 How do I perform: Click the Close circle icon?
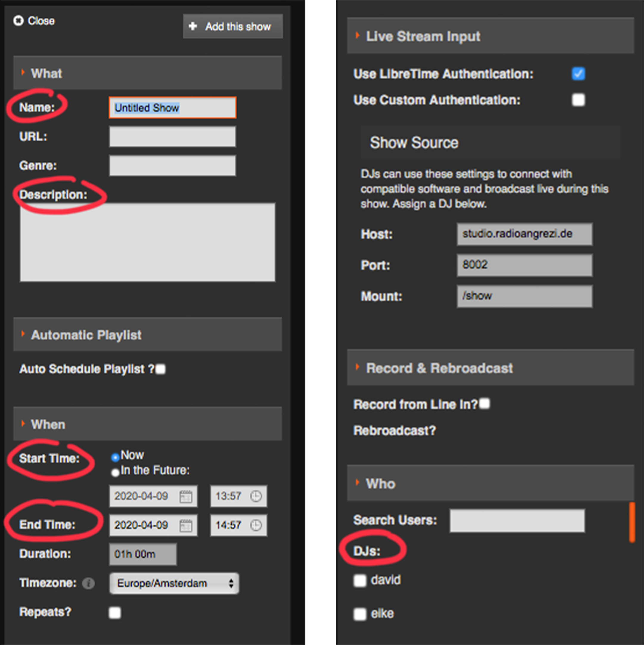point(19,21)
